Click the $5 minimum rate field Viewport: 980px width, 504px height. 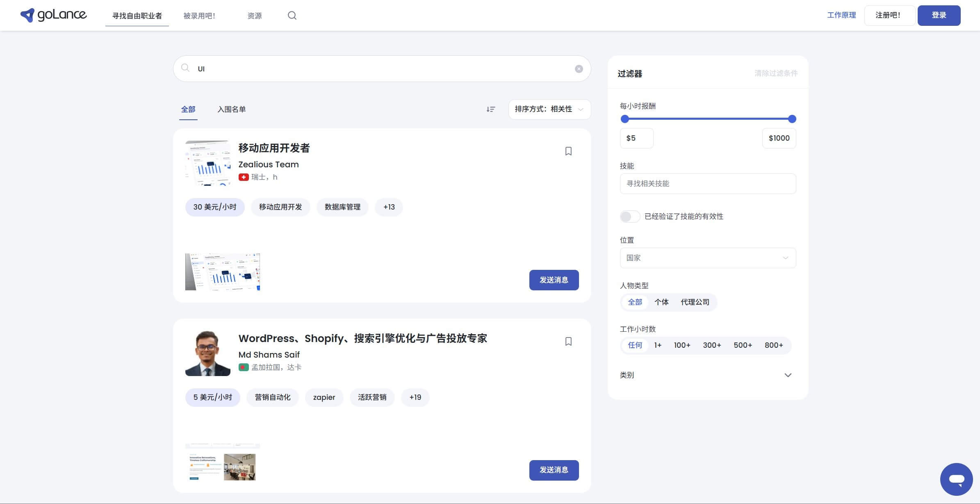[637, 138]
